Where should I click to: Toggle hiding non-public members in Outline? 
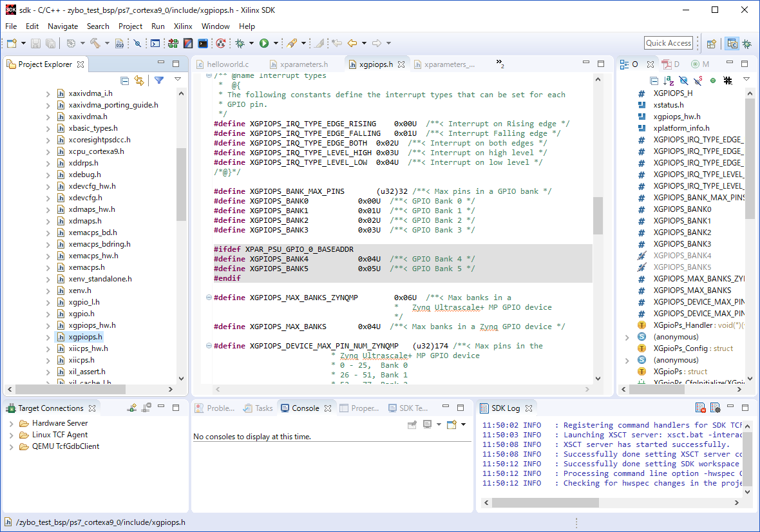713,80
